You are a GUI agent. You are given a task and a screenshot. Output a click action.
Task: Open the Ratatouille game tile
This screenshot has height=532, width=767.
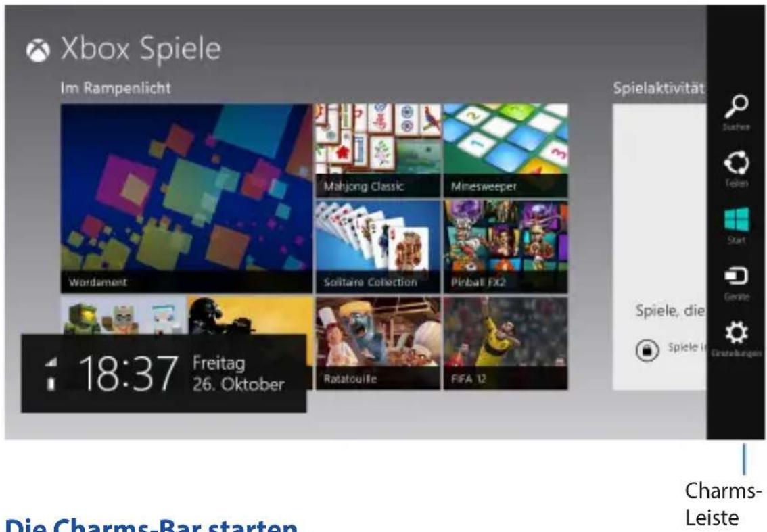(377, 343)
